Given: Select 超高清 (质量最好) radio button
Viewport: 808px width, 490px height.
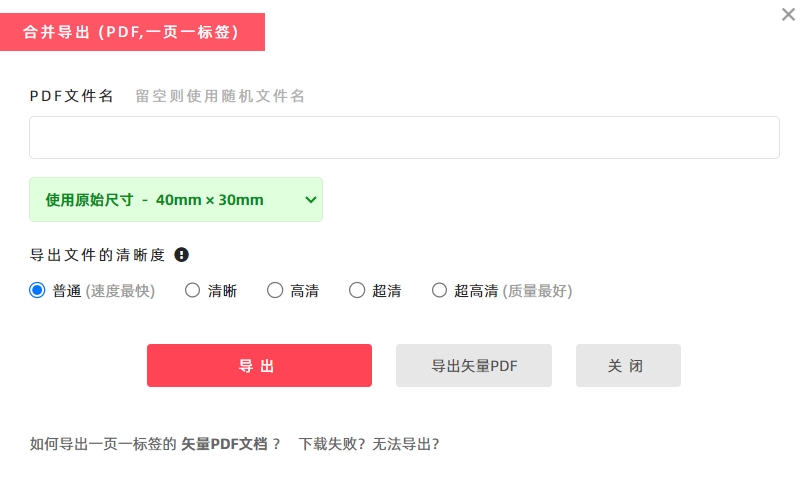Looking at the screenshot, I should pyautogui.click(x=439, y=290).
